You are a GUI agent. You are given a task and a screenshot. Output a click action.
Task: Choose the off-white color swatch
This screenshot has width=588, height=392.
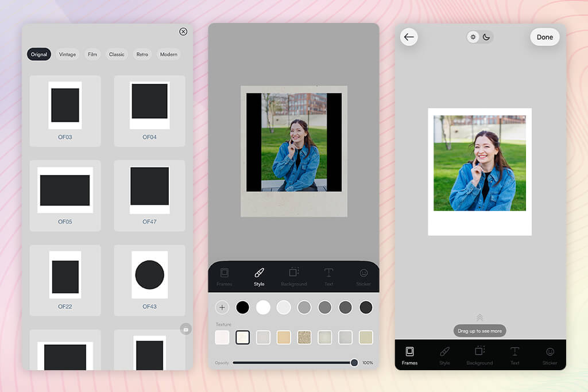(284, 307)
